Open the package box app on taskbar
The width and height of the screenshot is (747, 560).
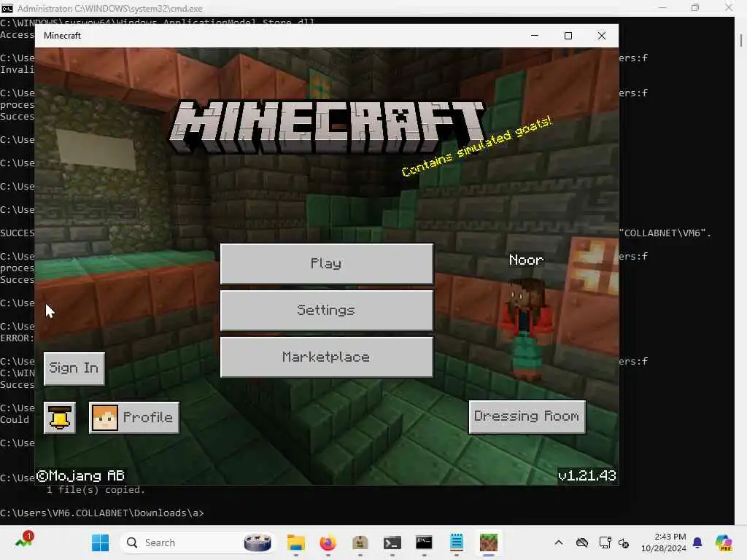[x=360, y=542]
